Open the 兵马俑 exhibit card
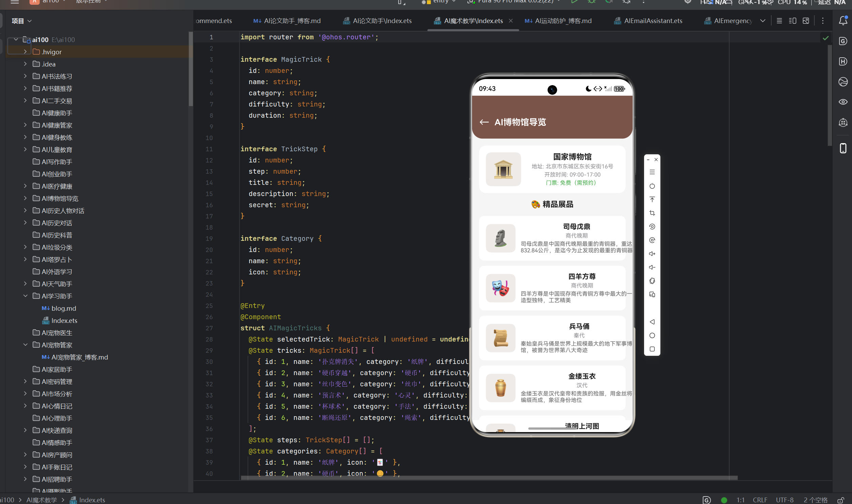This screenshot has height=504, width=852. point(552,338)
